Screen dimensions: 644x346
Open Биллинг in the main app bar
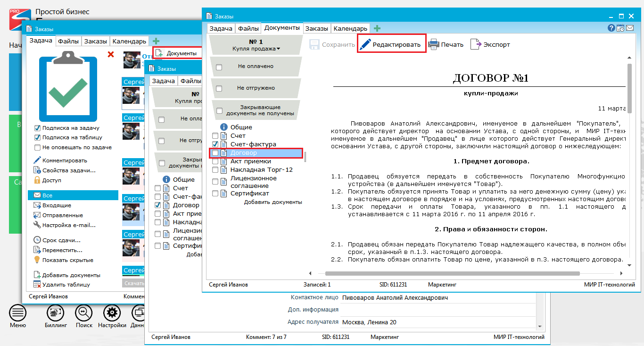(55, 316)
